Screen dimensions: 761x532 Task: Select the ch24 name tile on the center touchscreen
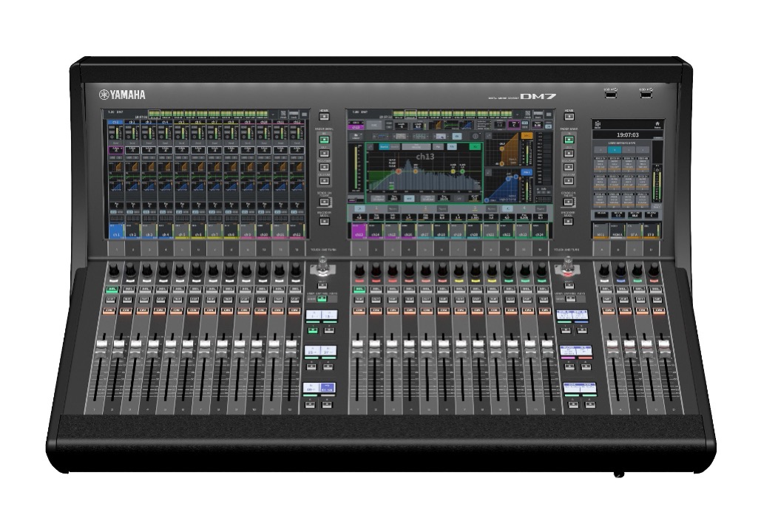coord(539,231)
